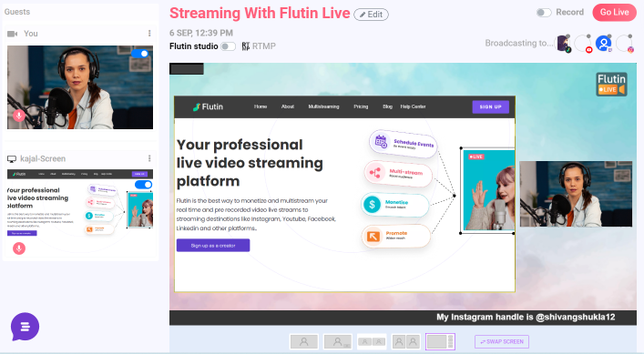The image size is (644, 354).
Task: Select the Twitch broadcast destination
Action: pos(604,44)
